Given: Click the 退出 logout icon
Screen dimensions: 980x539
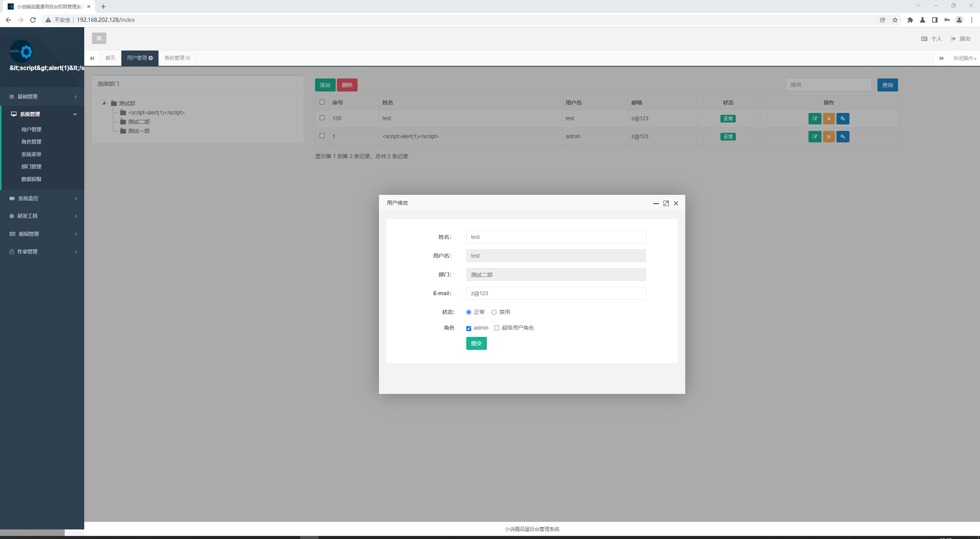Looking at the screenshot, I should (953, 39).
